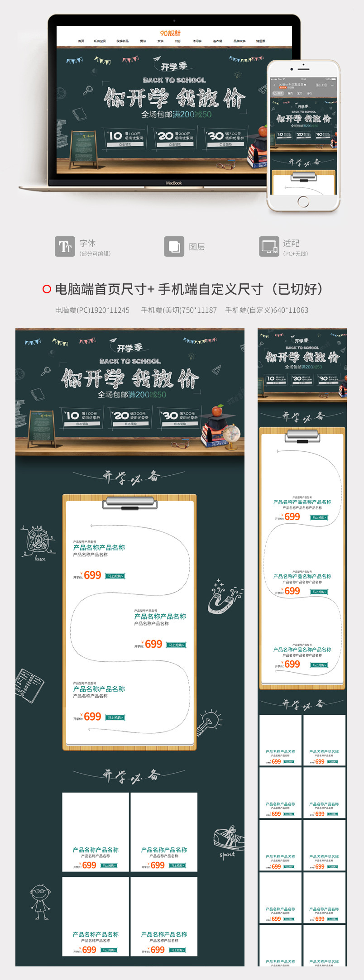Tap the 关注 follow button in the phone mockup

tap(321, 85)
